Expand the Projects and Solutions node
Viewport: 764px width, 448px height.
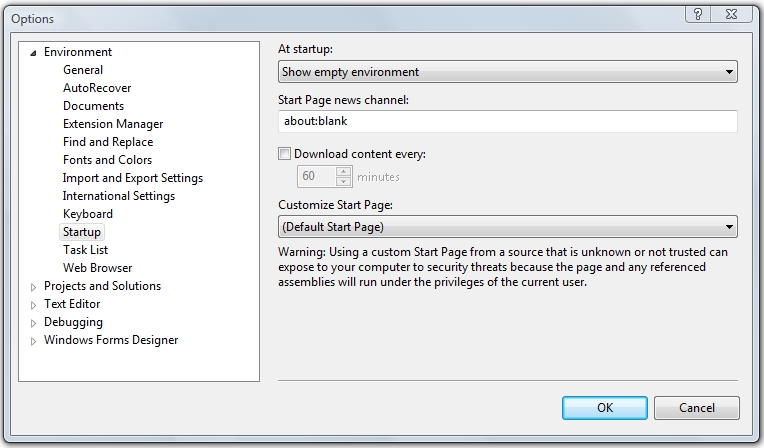pos(33,287)
